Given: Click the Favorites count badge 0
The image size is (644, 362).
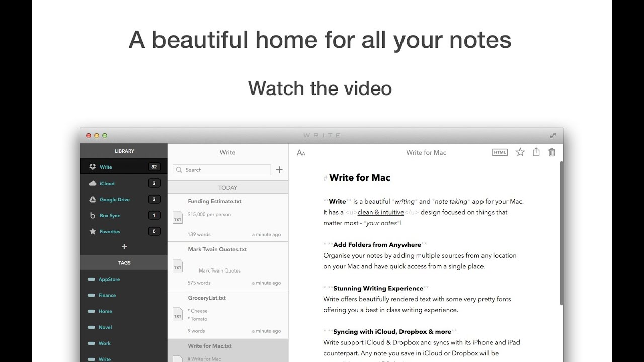Looking at the screenshot, I should [x=154, y=231].
